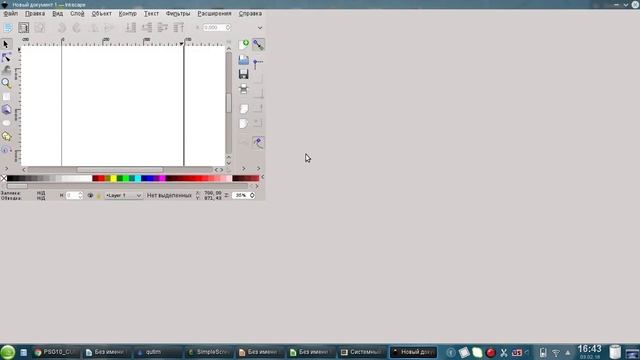Expand the toolbox overflow arrow at bottom left

click(x=6, y=169)
